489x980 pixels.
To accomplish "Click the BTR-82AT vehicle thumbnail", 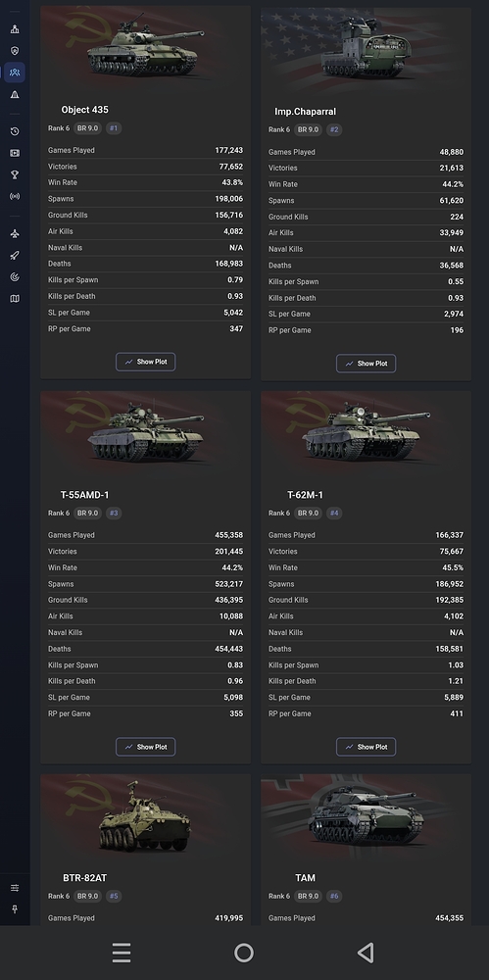I will (x=145, y=817).
